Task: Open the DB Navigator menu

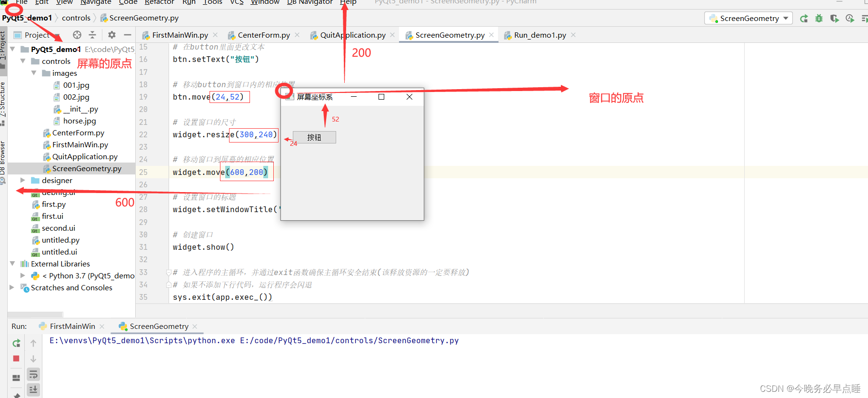Action: pyautogui.click(x=310, y=2)
